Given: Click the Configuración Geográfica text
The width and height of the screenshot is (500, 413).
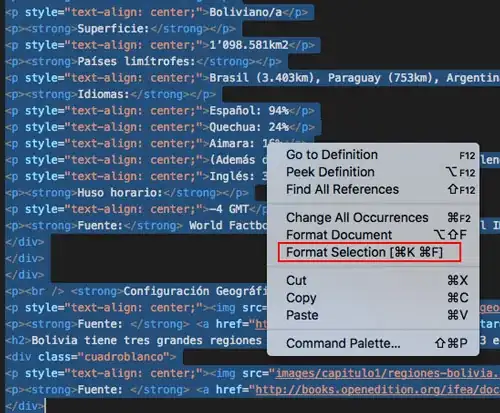Looking at the screenshot, I should pyautogui.click(x=195, y=291).
